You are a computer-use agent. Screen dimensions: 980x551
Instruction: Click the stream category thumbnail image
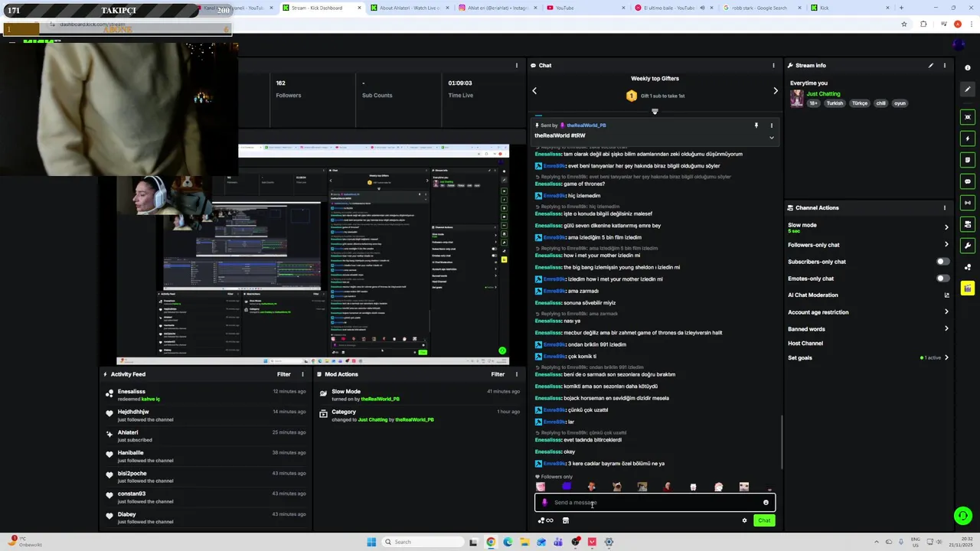[x=797, y=98]
